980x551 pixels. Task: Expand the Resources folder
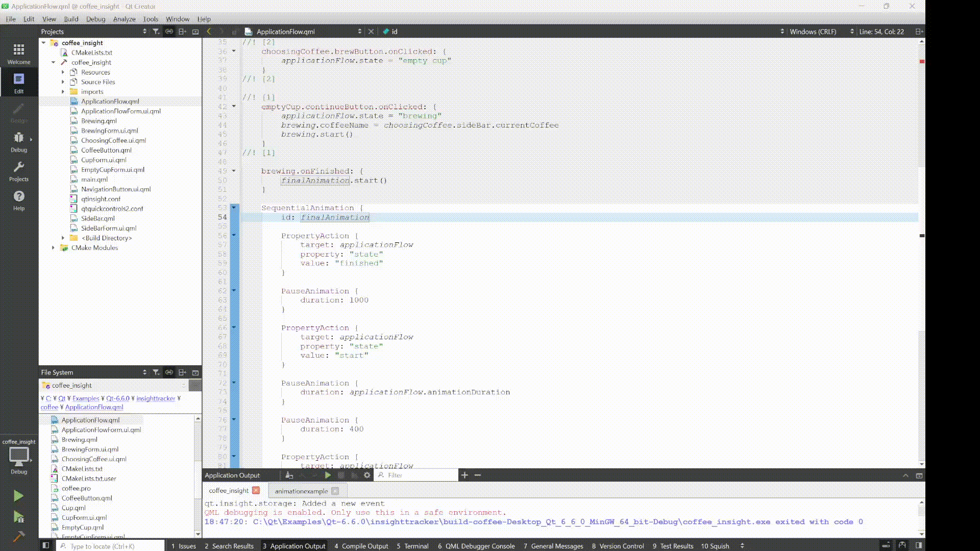tap(63, 72)
